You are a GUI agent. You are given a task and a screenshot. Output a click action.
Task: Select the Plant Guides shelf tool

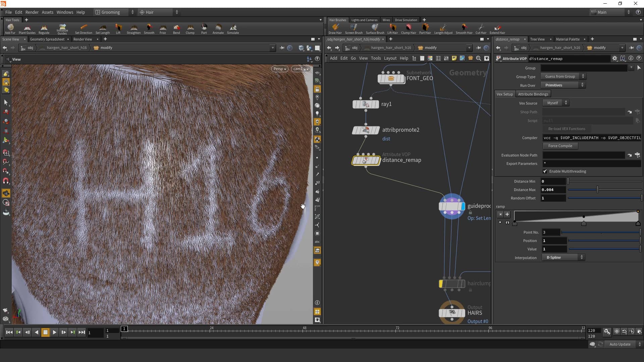27,29
